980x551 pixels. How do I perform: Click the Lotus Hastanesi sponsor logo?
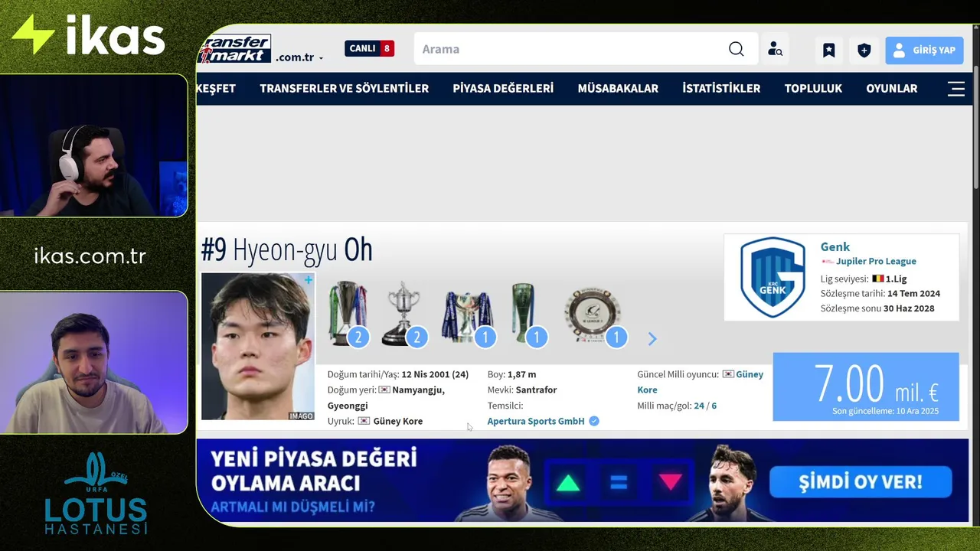(x=95, y=494)
